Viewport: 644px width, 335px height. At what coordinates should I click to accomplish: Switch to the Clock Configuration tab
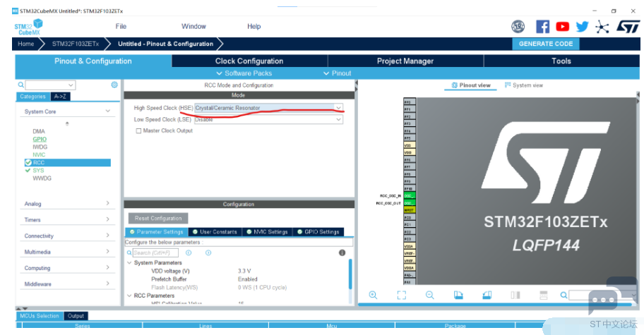coord(249,61)
